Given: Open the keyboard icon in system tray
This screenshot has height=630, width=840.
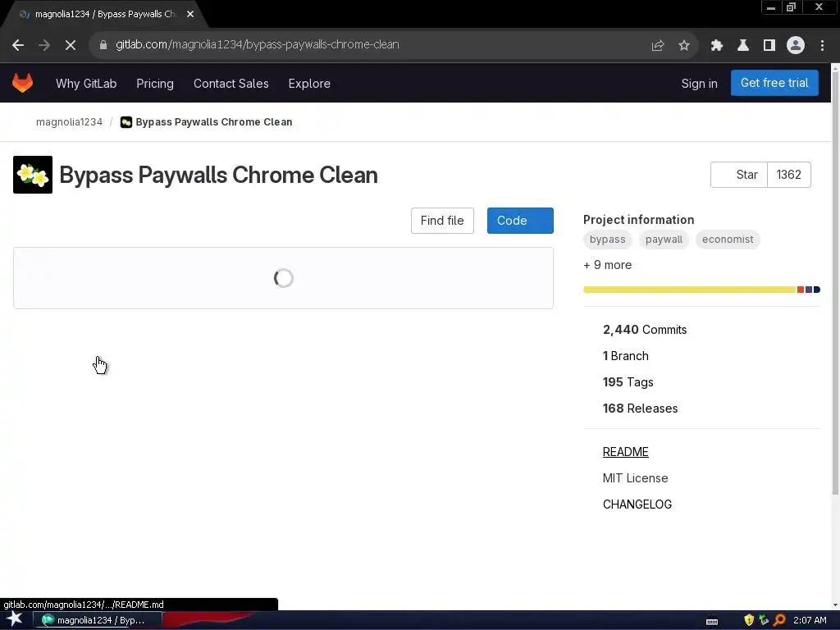Looking at the screenshot, I should click(x=712, y=622).
